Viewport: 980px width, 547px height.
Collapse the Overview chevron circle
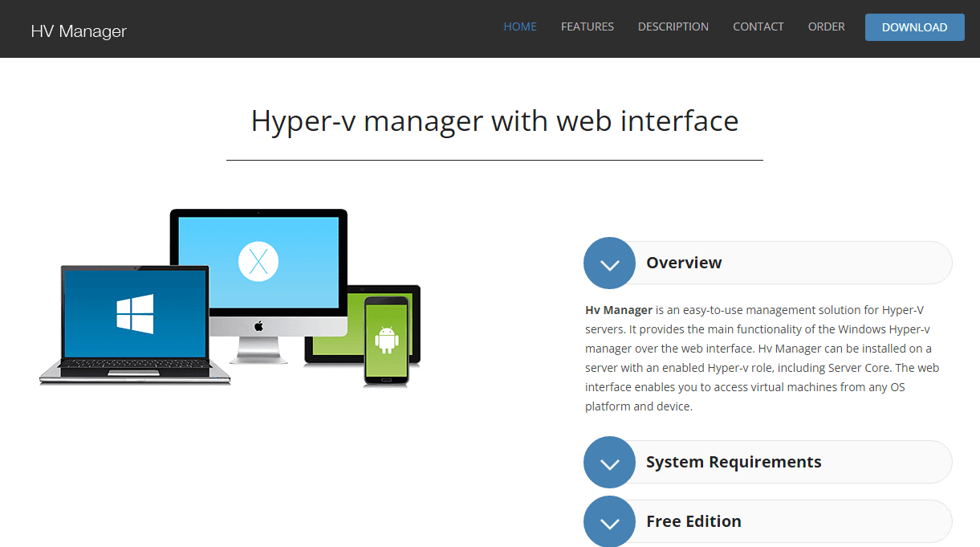click(x=610, y=263)
